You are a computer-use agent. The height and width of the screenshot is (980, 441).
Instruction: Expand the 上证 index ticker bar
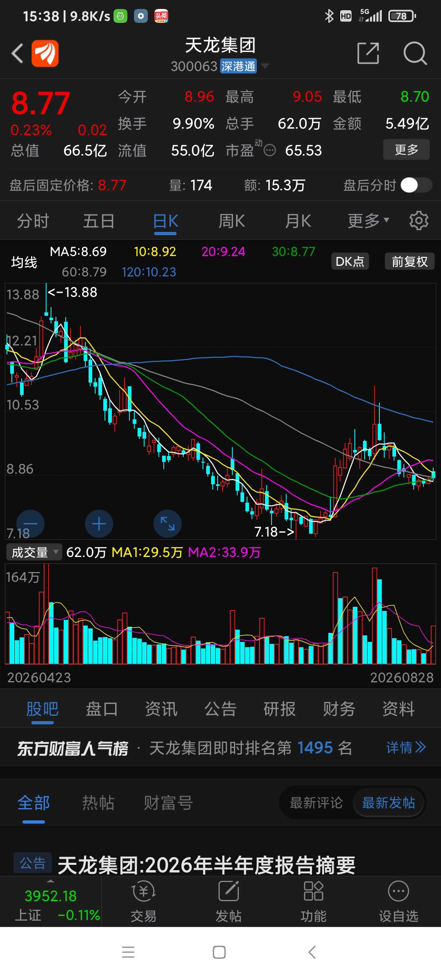pos(51,901)
